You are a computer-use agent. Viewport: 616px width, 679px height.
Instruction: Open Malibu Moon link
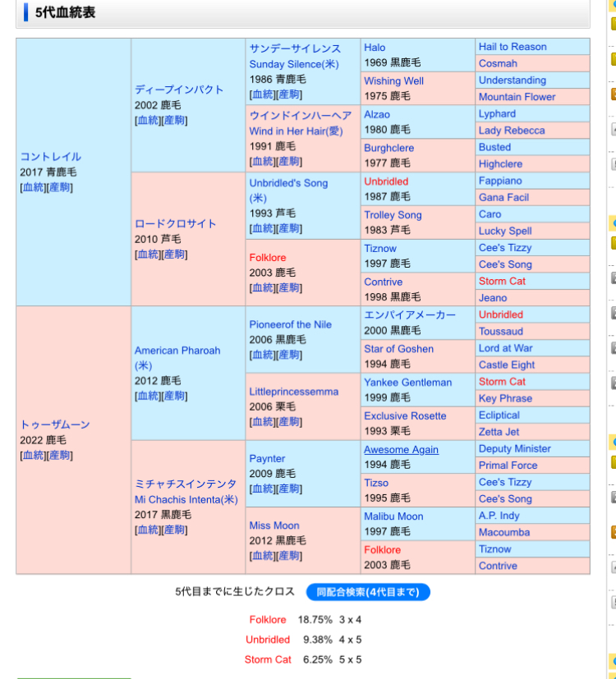coord(393,516)
